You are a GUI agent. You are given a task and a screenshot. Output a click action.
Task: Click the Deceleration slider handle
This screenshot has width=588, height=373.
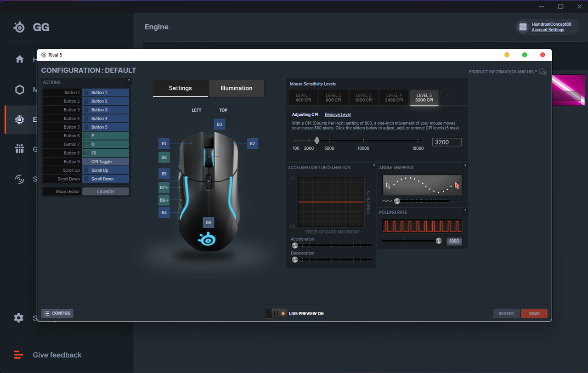(x=295, y=260)
